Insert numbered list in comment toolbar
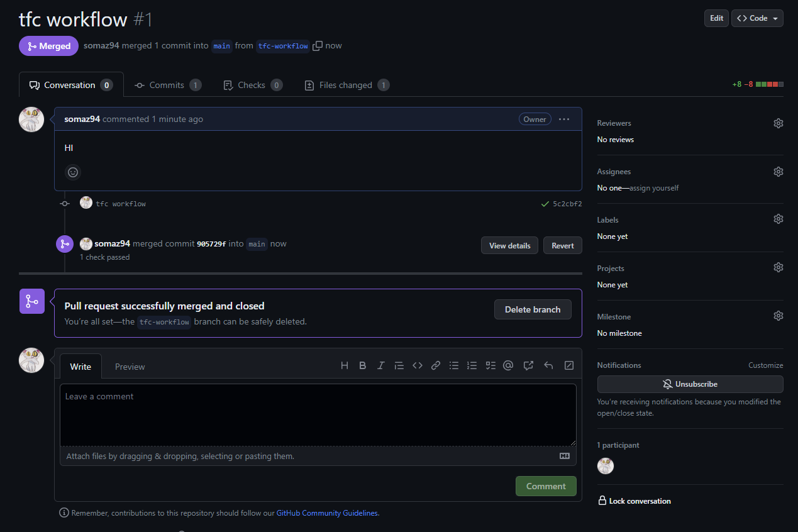Image resolution: width=798 pixels, height=532 pixels. point(472,365)
